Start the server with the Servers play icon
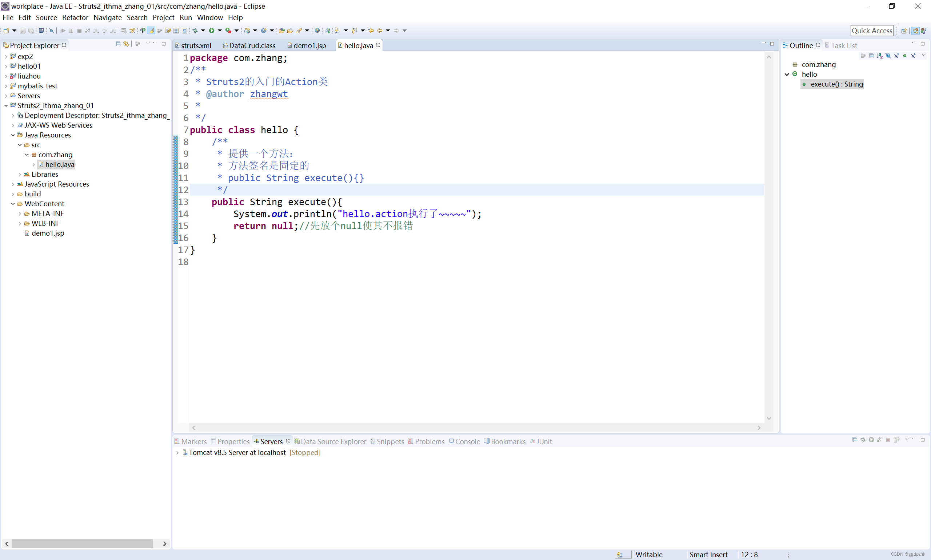Image resolution: width=931 pixels, height=560 pixels. 871,440
